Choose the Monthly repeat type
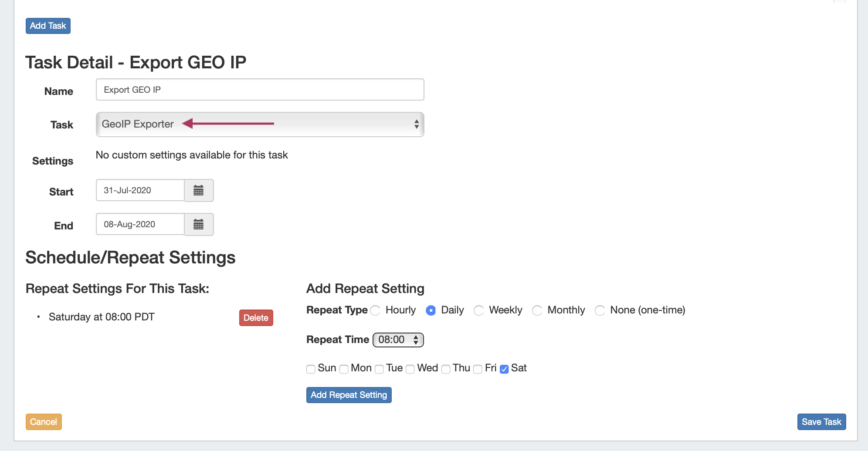Viewport: 868px width, 451px height. pyautogui.click(x=537, y=310)
